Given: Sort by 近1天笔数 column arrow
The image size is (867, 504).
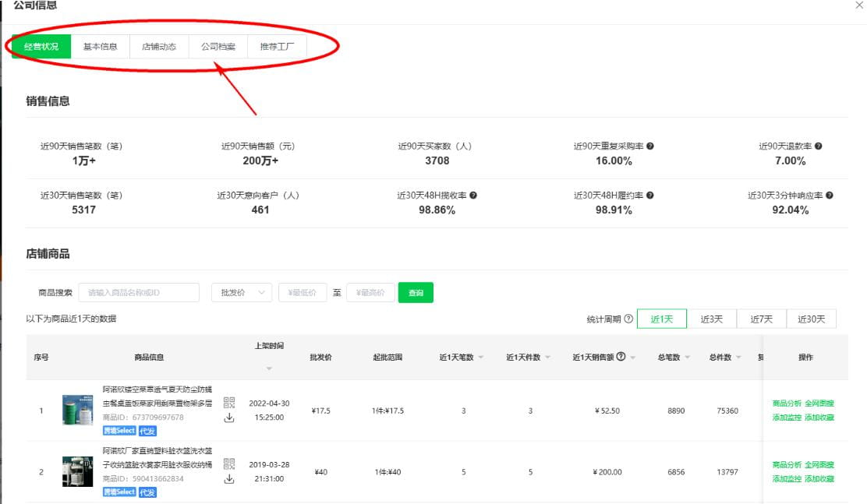Looking at the screenshot, I should coord(480,358).
